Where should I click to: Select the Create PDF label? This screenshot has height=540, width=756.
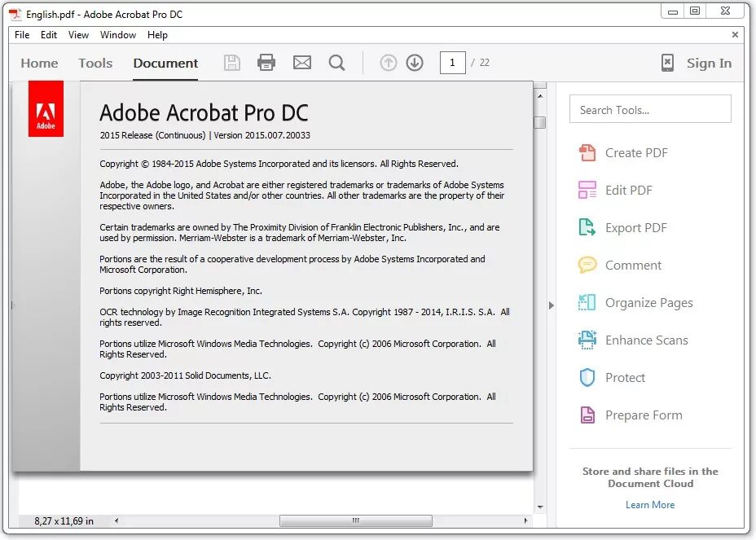click(x=636, y=153)
